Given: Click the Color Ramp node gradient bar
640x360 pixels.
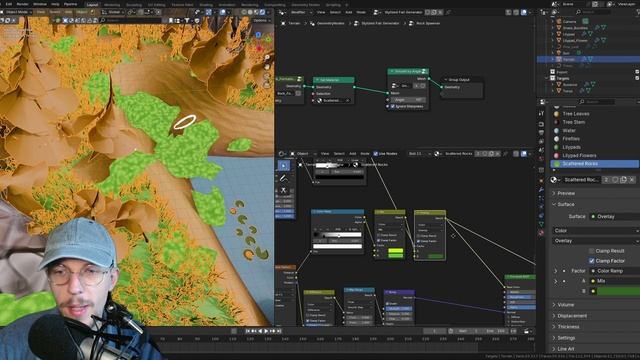Looking at the screenshot, I should pos(338,235).
